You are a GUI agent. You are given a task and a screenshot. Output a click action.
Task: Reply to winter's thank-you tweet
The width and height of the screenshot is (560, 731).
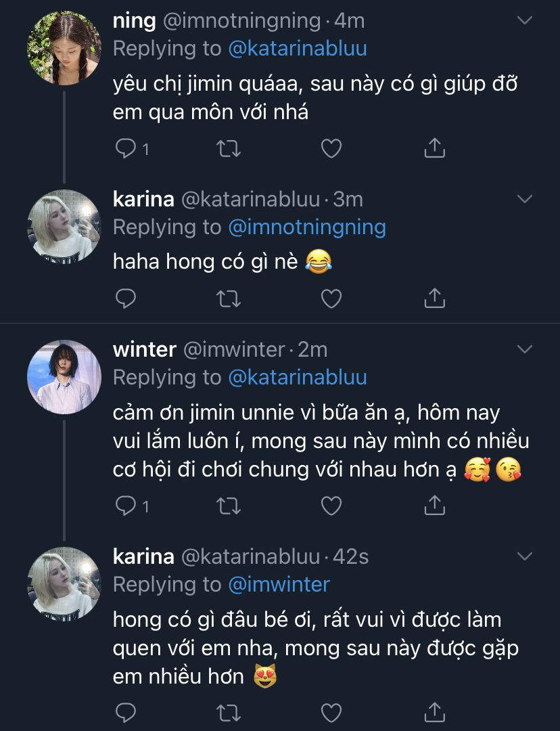[126, 504]
